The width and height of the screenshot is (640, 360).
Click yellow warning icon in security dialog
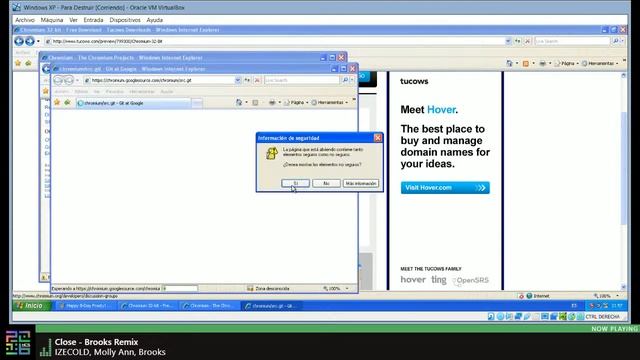tap(272, 153)
